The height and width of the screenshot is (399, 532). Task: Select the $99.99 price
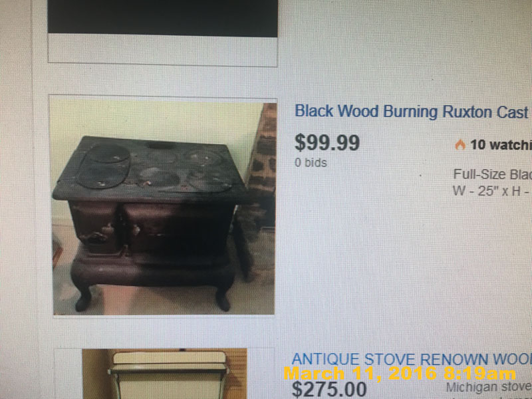pos(327,142)
